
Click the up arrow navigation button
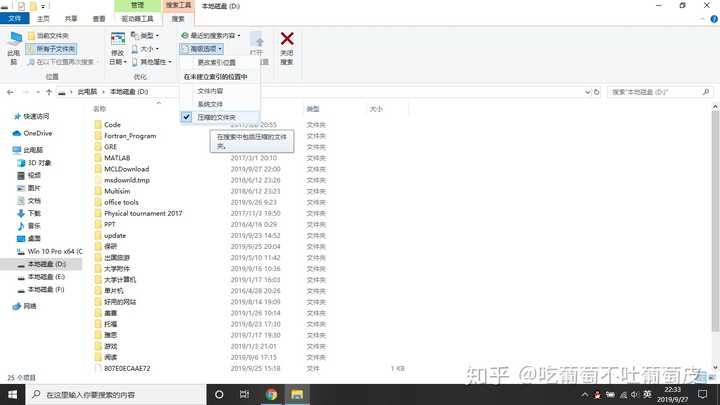coord(49,92)
